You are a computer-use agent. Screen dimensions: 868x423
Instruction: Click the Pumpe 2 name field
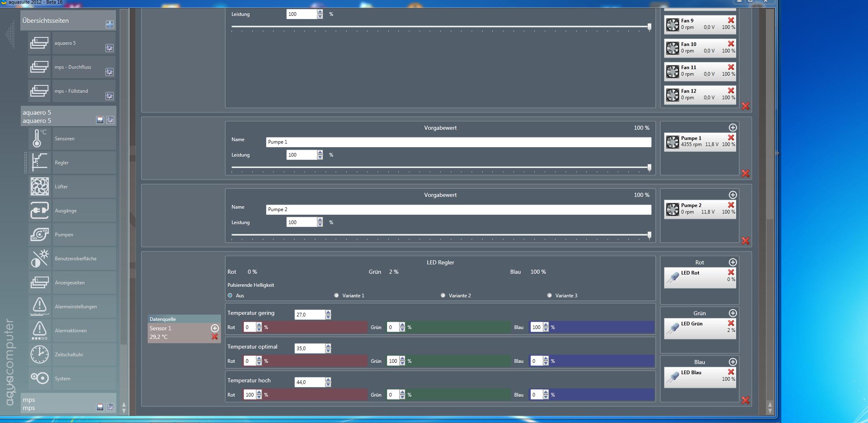click(x=458, y=209)
